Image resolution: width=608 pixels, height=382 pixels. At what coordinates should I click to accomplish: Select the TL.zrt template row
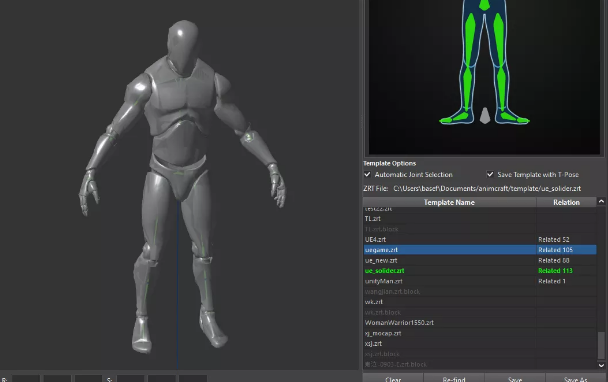coord(480,219)
